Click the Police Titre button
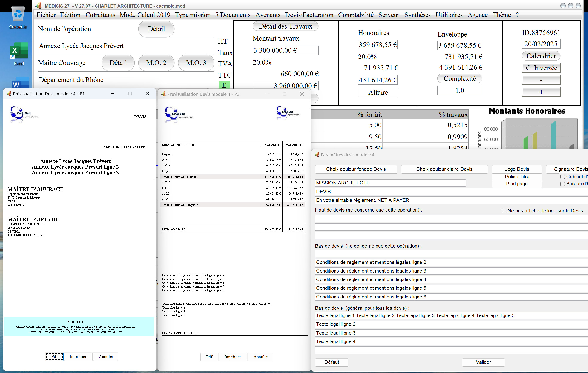Image resolution: width=588 pixels, height=373 pixels. (x=517, y=177)
